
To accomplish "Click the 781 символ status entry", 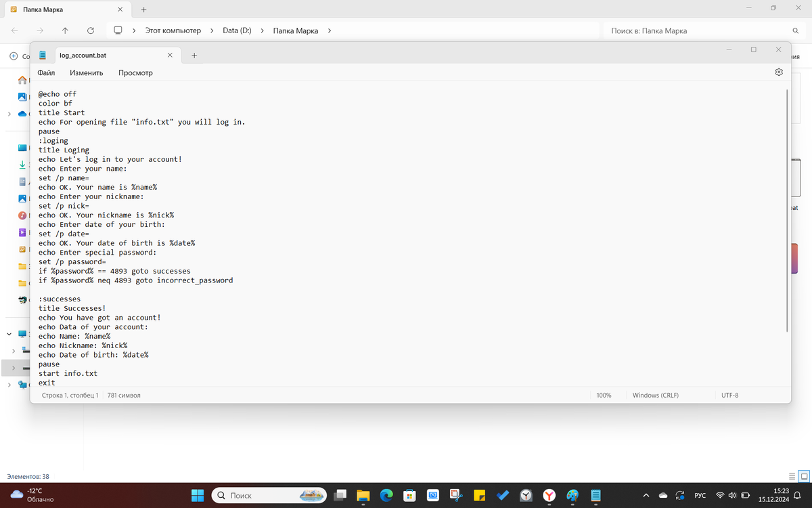I will [124, 395].
